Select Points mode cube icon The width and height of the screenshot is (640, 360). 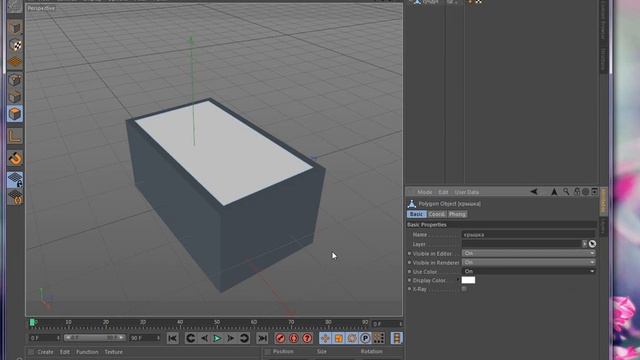(x=15, y=80)
